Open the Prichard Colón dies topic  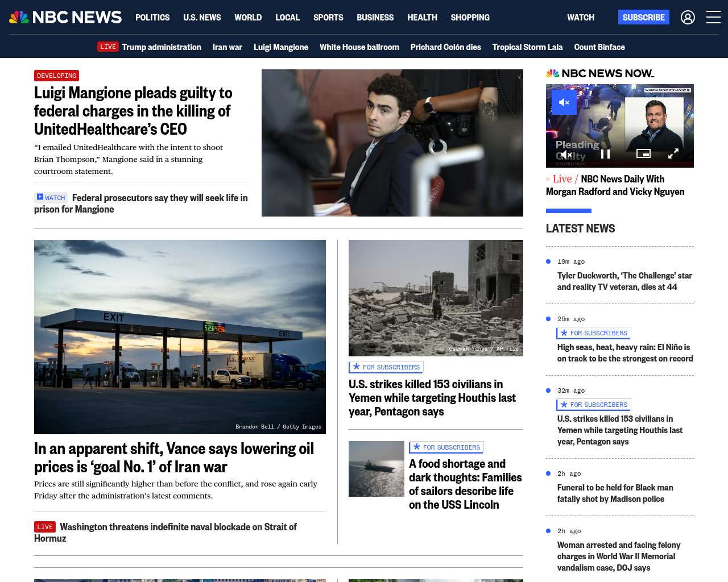coord(446,47)
